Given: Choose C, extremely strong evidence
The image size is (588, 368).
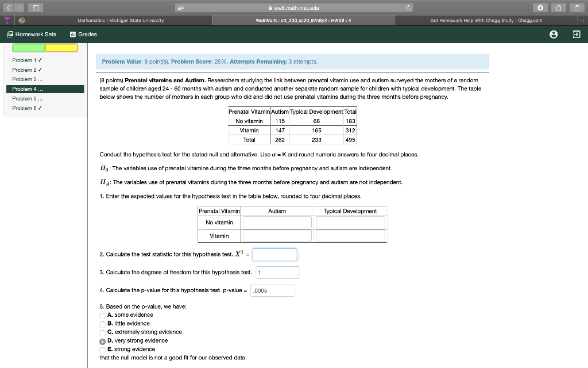Looking at the screenshot, I should coord(102,332).
